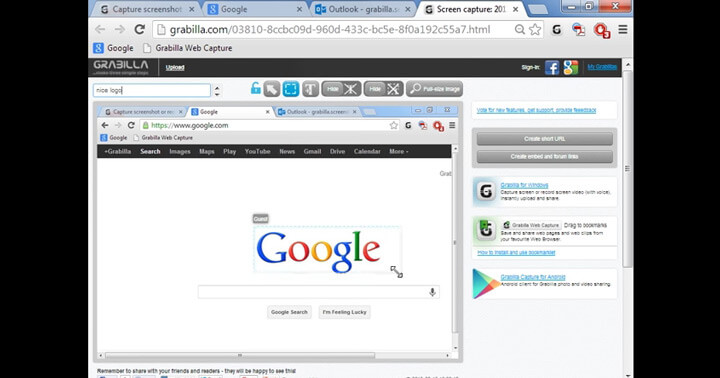
Task: Open the 'Vote for new features' feedback link
Action: (x=536, y=110)
